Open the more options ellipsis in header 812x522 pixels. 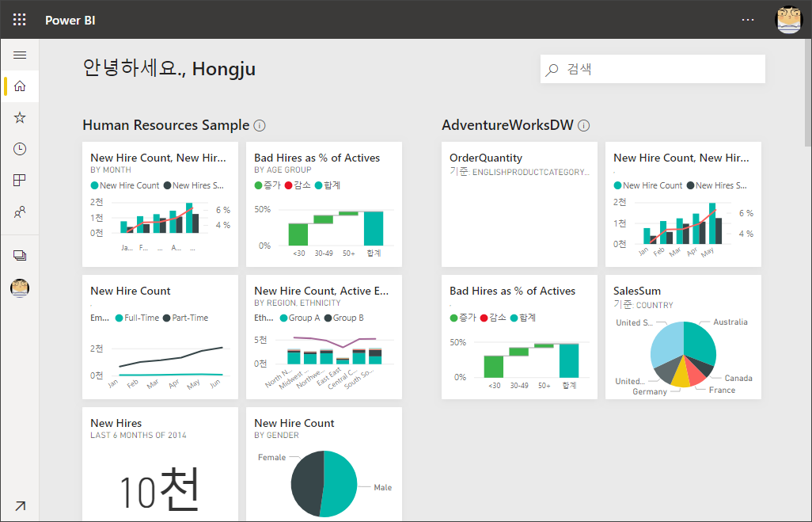point(748,20)
